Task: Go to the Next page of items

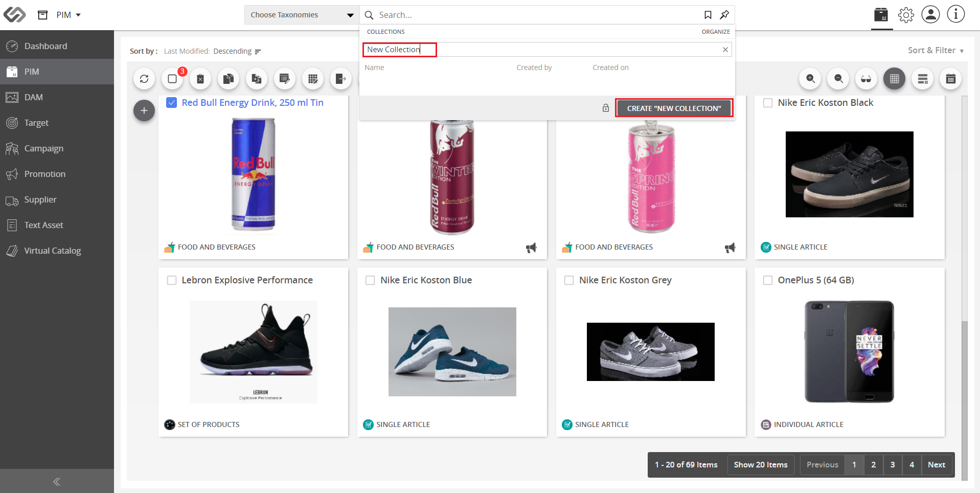Action: click(937, 465)
